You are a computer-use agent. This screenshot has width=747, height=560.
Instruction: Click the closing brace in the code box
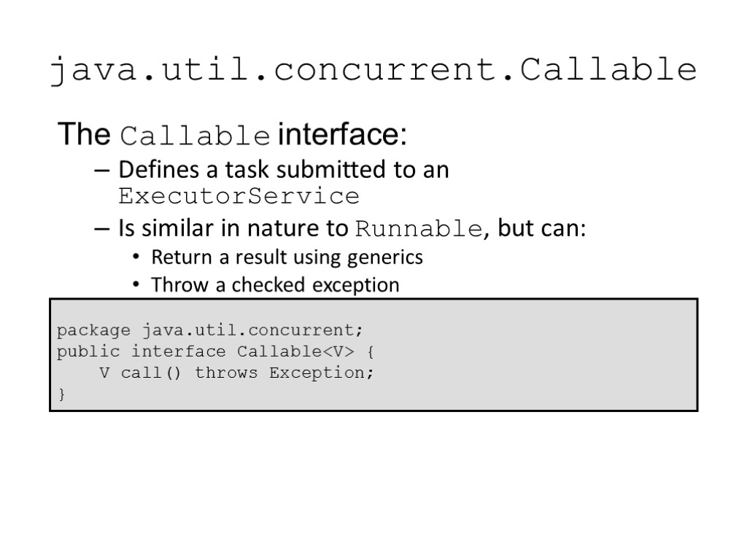61,394
